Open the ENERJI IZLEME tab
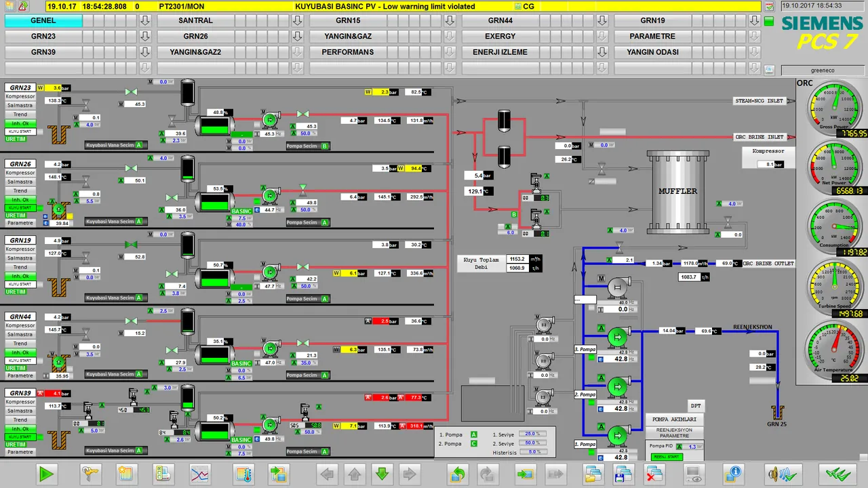The width and height of the screenshot is (868, 488). (x=500, y=52)
